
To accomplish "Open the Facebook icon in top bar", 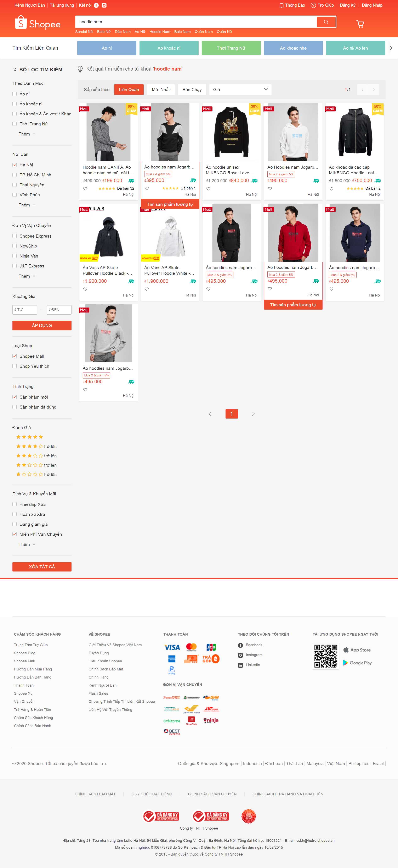I will pos(96,5).
